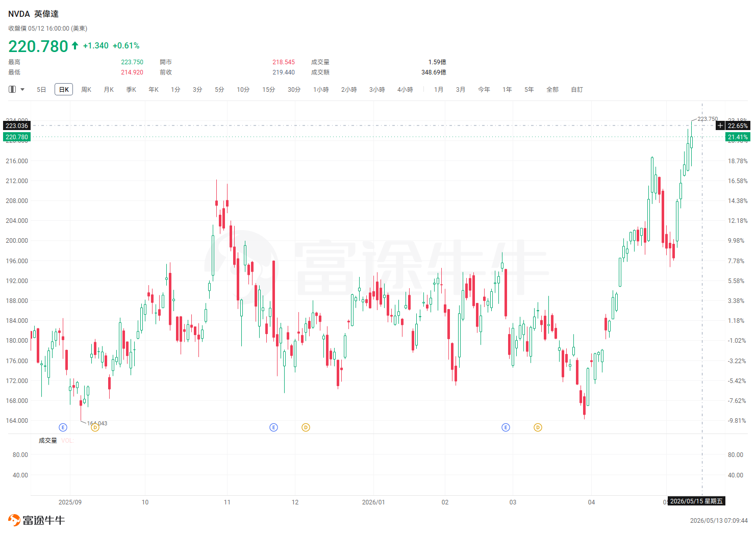Viewport: 756px width, 534px height.
Task: Click the green 220.780 axis price tag
Action: (17, 137)
